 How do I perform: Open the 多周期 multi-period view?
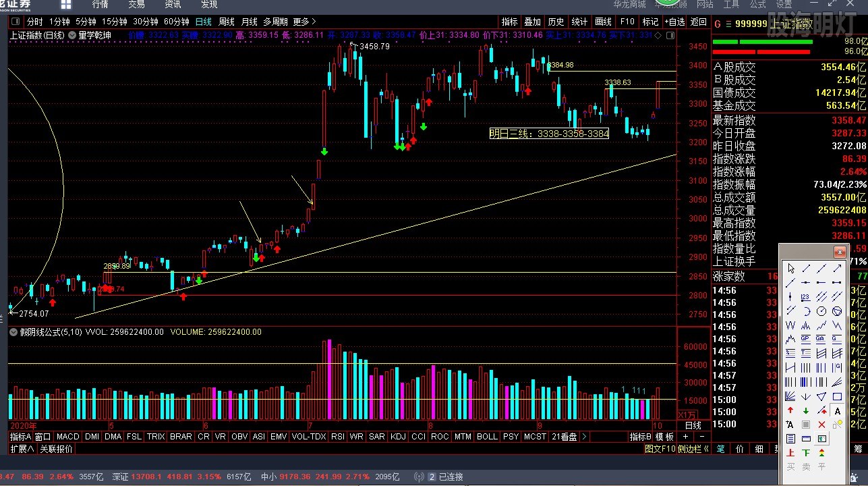coord(276,22)
